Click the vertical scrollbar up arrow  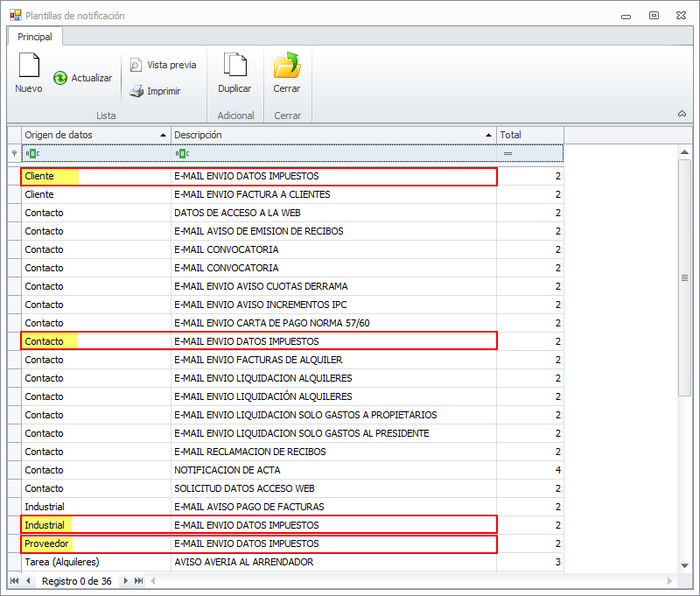tap(684, 152)
